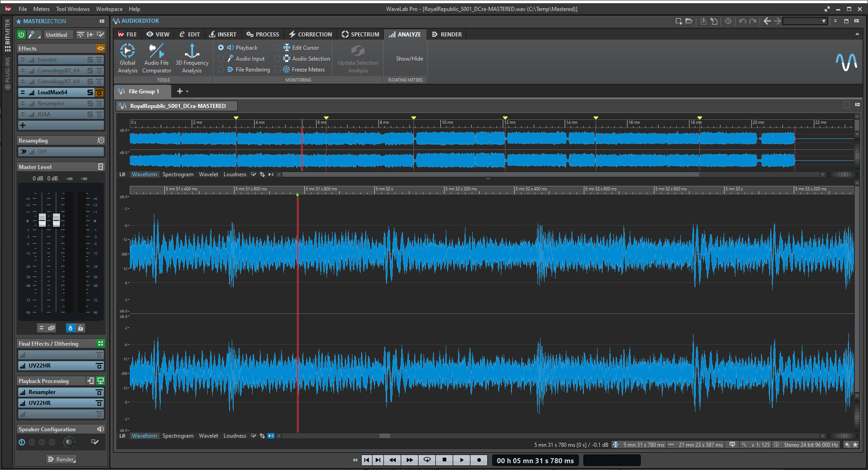868x470 pixels.
Task: Open the Meters menu
Action: click(41, 9)
